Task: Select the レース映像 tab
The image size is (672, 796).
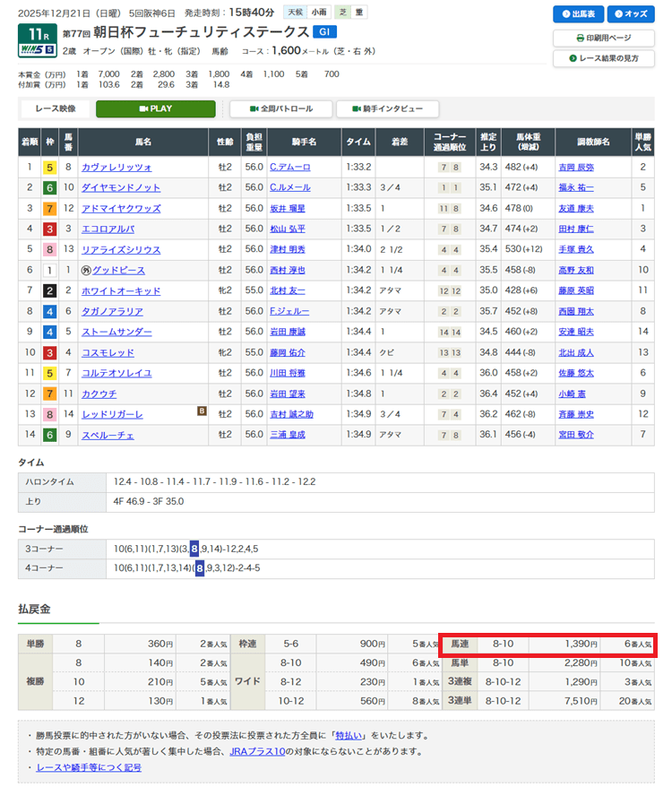Action: click(x=56, y=108)
